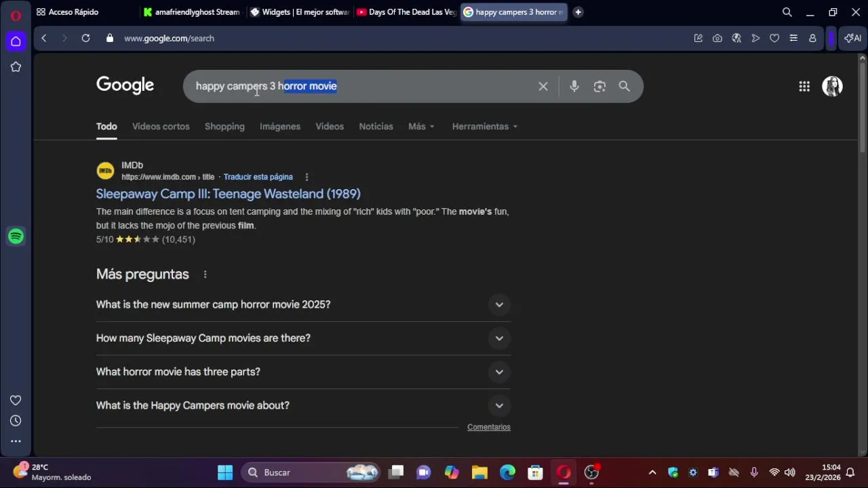Image resolution: width=868 pixels, height=488 pixels.
Task: Open the Google apps grid
Action: 804,86
